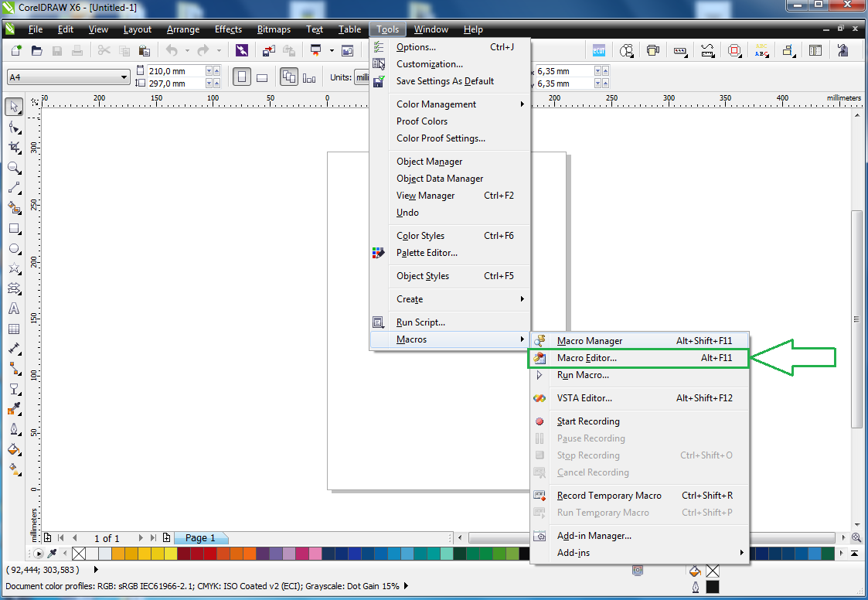The width and height of the screenshot is (868, 600).
Task: Select the Freehand tool
Action: point(15,188)
